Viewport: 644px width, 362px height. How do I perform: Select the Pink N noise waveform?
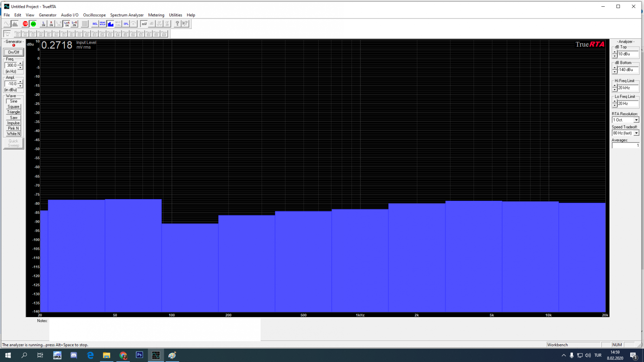click(x=13, y=128)
